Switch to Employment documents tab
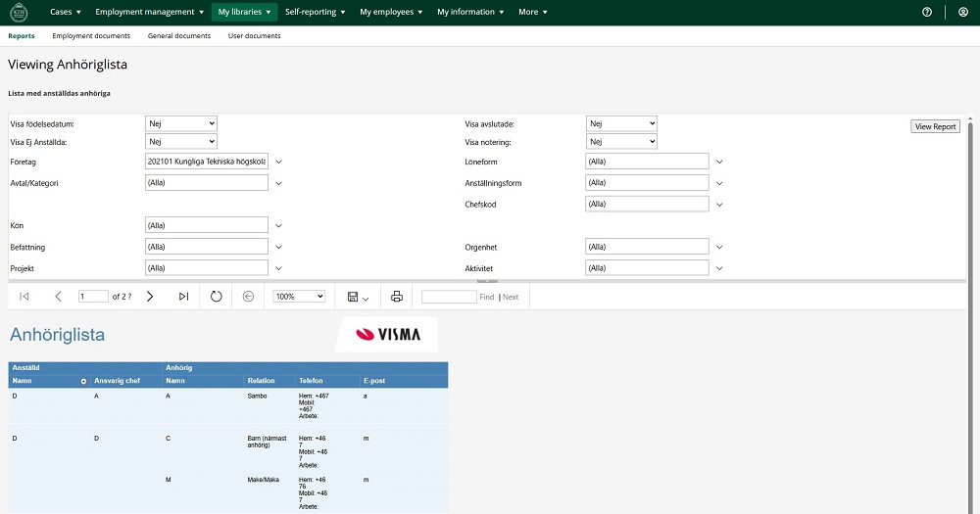 click(91, 36)
